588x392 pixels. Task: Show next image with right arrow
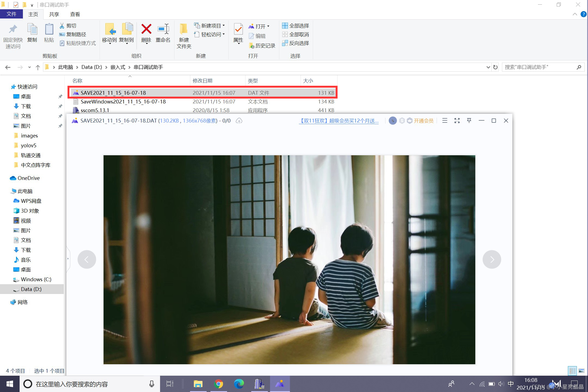coord(492,259)
